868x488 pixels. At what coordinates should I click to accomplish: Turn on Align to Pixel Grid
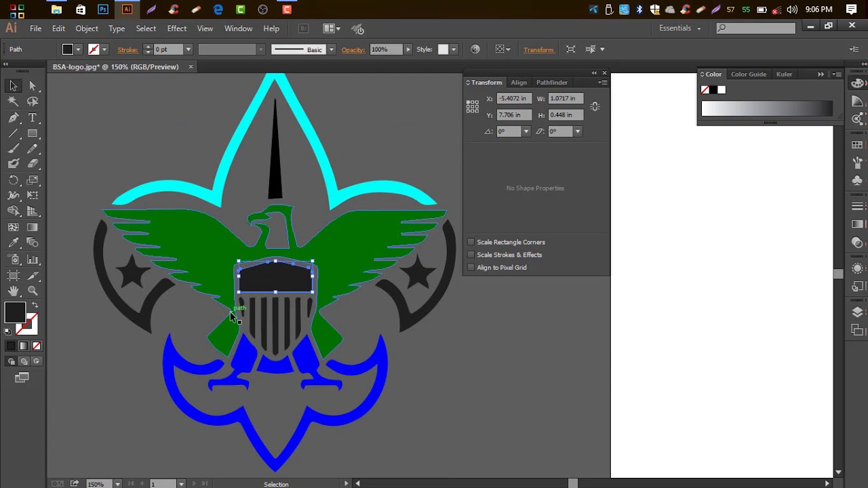(471, 267)
